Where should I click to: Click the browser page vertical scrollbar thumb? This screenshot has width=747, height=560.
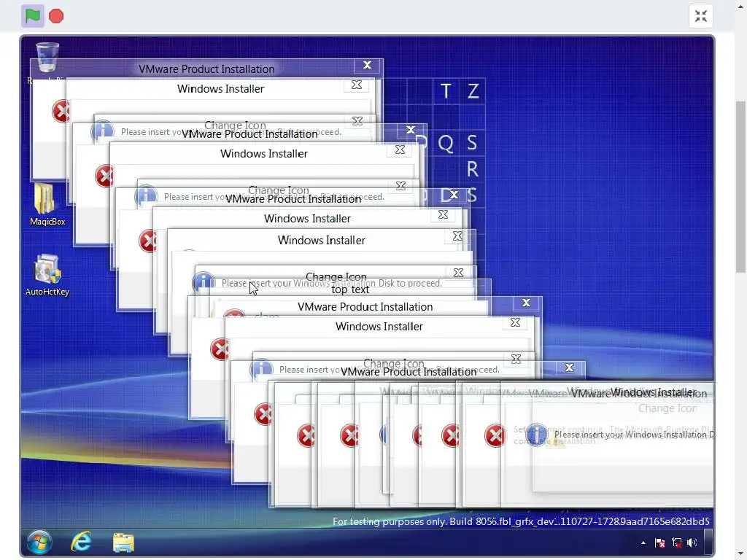741,187
